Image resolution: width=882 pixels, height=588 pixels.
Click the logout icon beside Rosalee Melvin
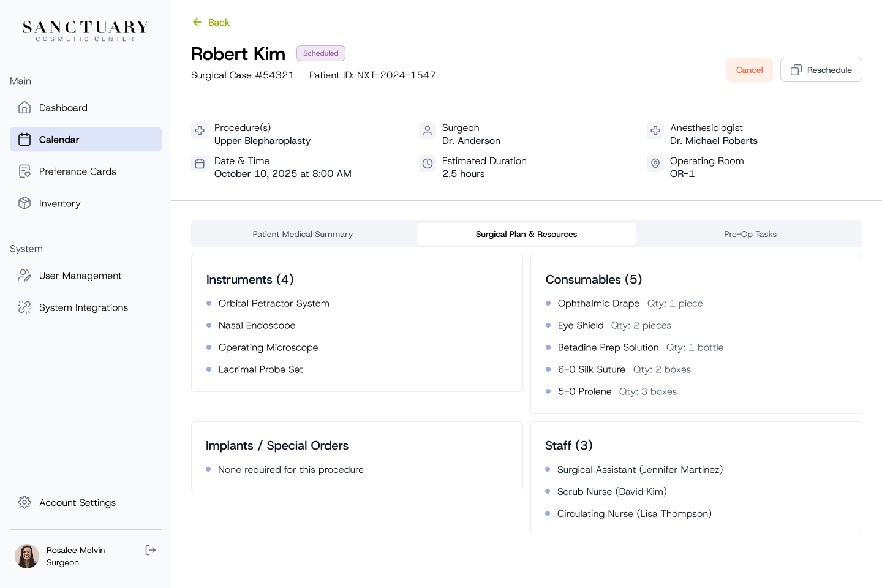(x=151, y=550)
